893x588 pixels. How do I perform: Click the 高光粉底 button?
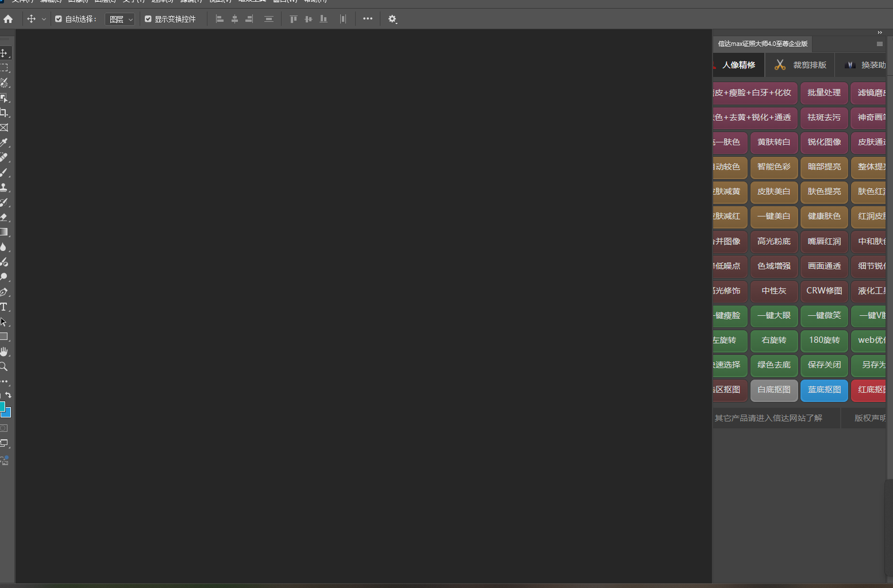[x=774, y=241]
